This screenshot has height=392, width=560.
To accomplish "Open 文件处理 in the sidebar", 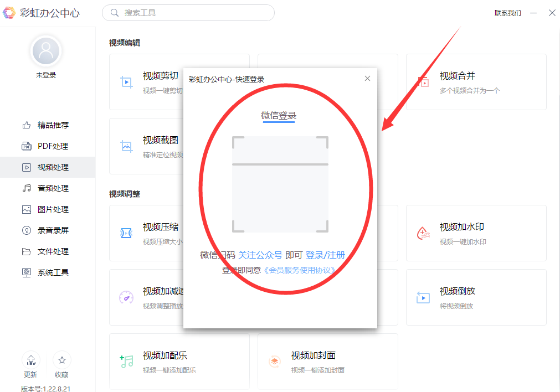I will tap(48, 251).
